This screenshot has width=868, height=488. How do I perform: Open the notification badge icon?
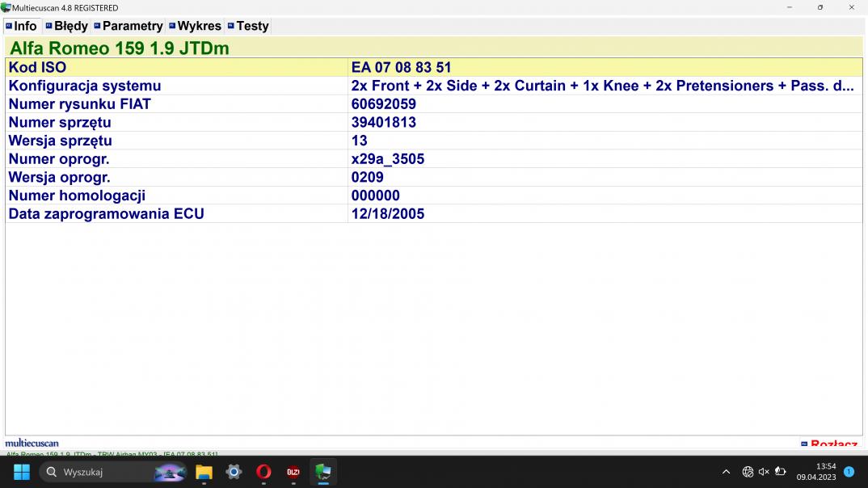pos(849,472)
